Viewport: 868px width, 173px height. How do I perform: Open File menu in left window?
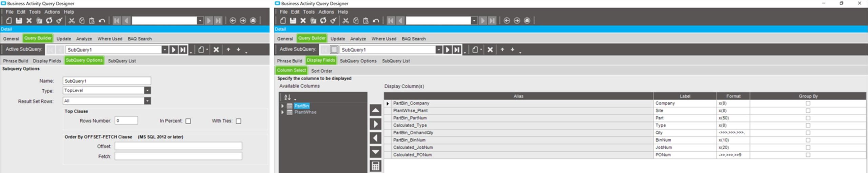[9, 12]
